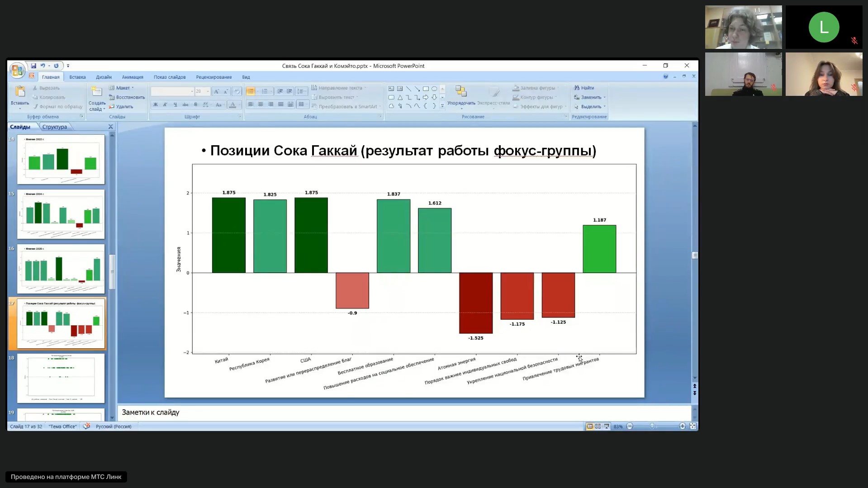Redo the last action
Screen dimensions: 868x488
(x=56, y=66)
